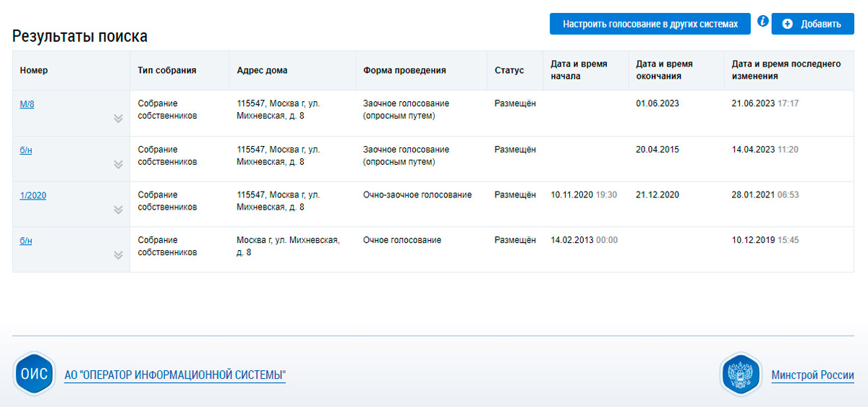Expand the Очное голосование row chevron

click(118, 254)
